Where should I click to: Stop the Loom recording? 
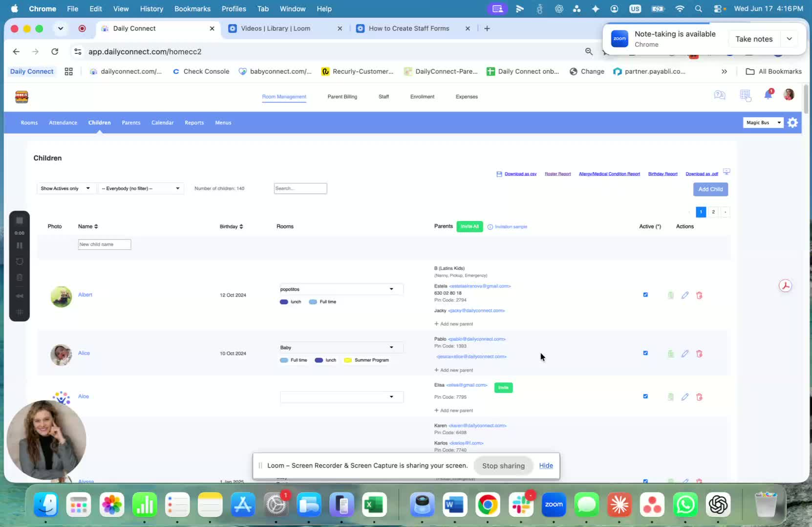(x=20, y=220)
